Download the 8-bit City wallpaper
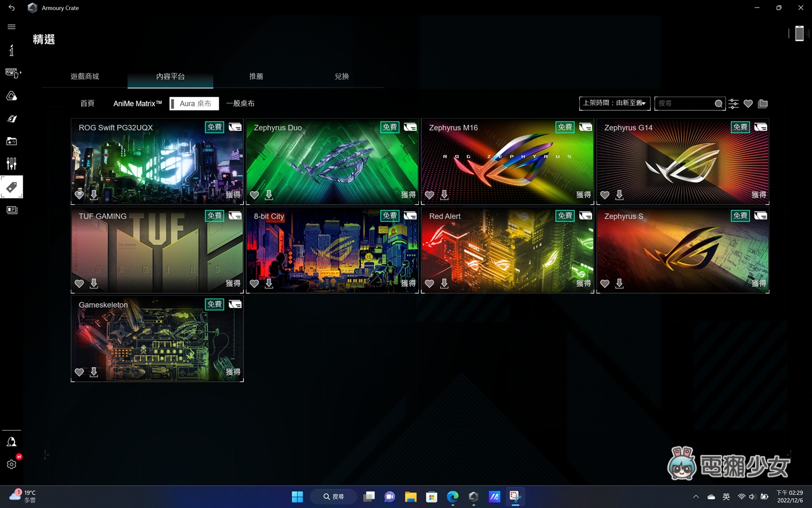The image size is (812, 508). click(x=269, y=283)
